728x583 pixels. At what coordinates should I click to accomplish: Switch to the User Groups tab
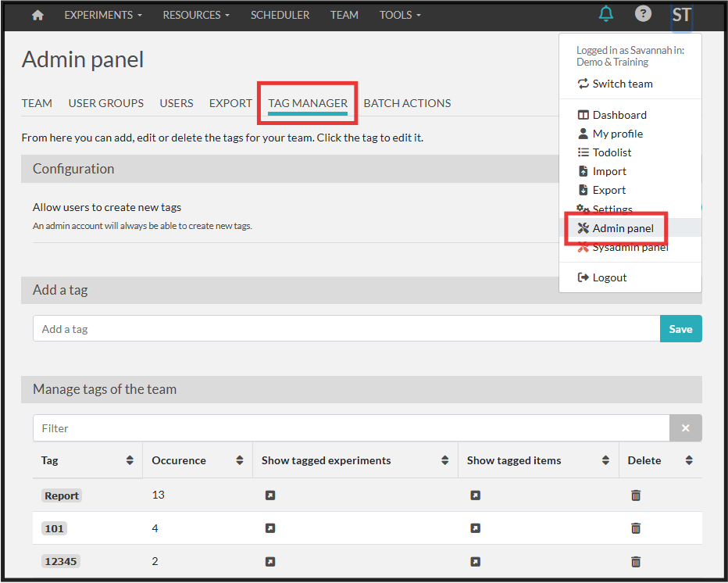click(x=106, y=103)
